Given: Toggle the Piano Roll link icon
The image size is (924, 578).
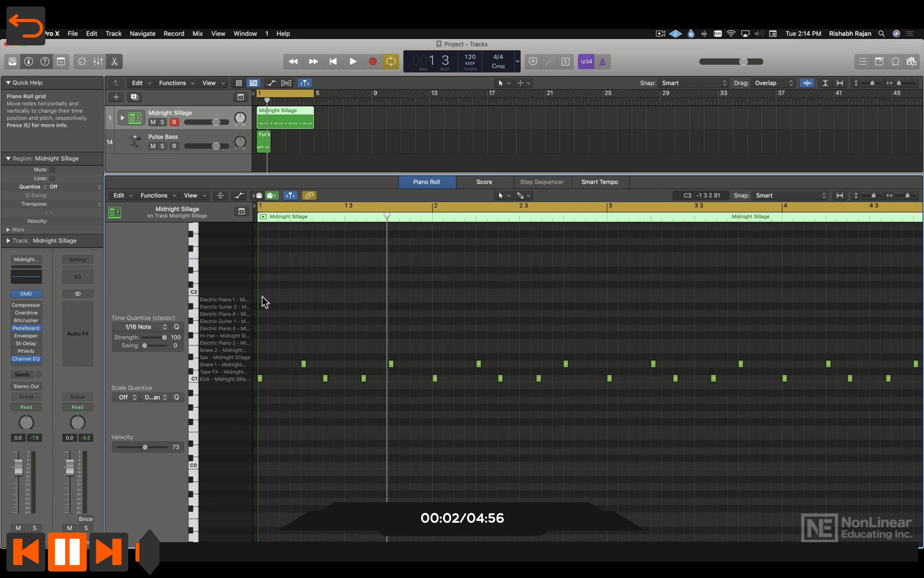Looking at the screenshot, I should (309, 196).
